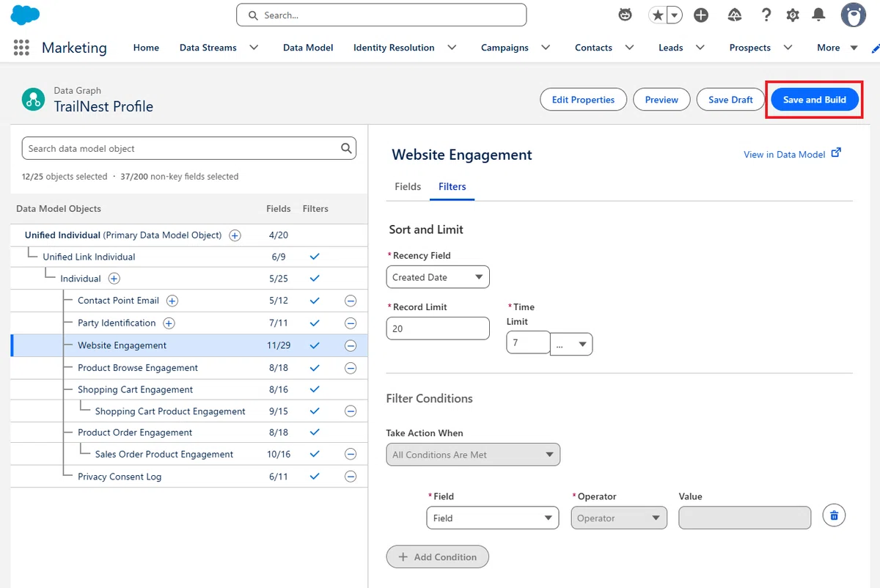880x588 pixels.
Task: Remove Privacy Consent Log with minus icon
Action: [x=351, y=477]
